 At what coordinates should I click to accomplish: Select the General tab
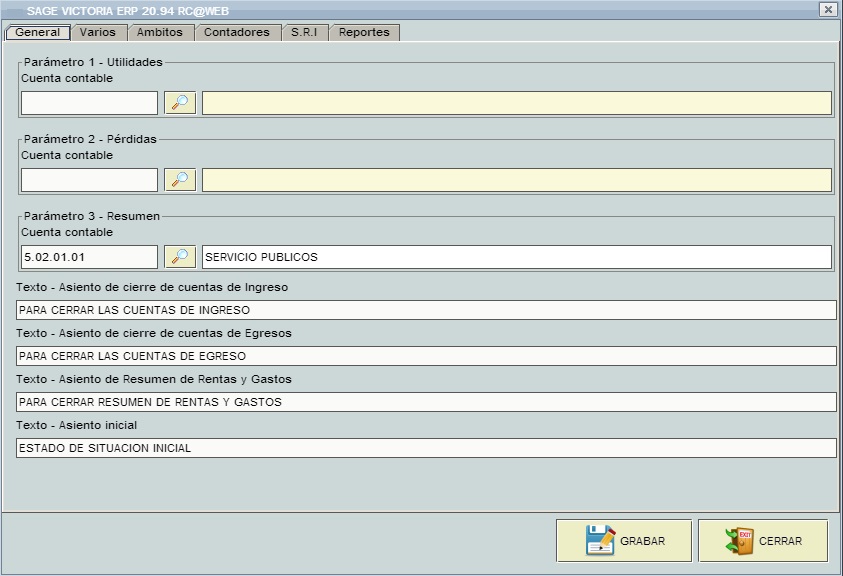coord(38,32)
